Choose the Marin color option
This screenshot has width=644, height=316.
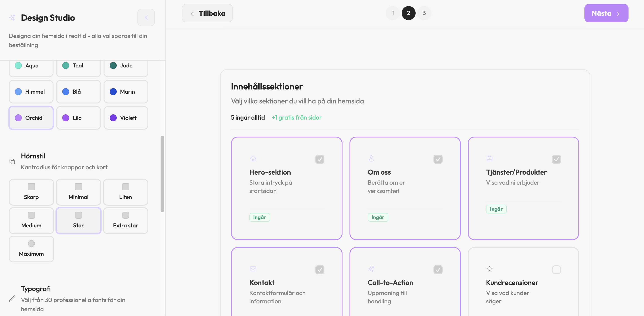[x=126, y=92]
